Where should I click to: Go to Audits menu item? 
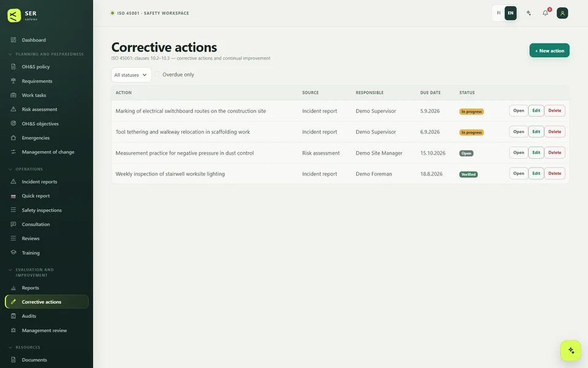(47, 316)
